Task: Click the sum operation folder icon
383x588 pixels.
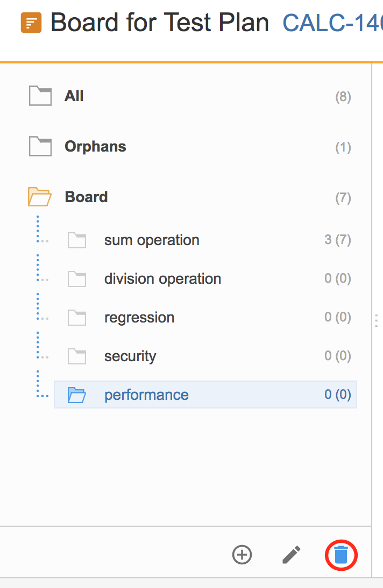Action: click(x=77, y=240)
